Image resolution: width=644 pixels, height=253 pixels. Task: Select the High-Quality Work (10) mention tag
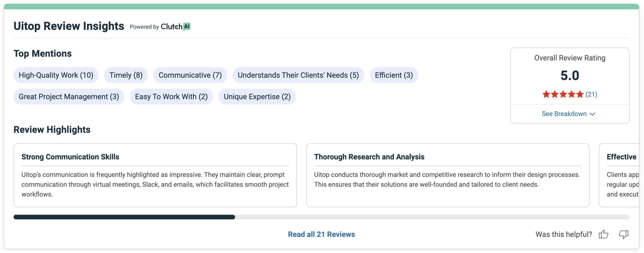(x=56, y=75)
